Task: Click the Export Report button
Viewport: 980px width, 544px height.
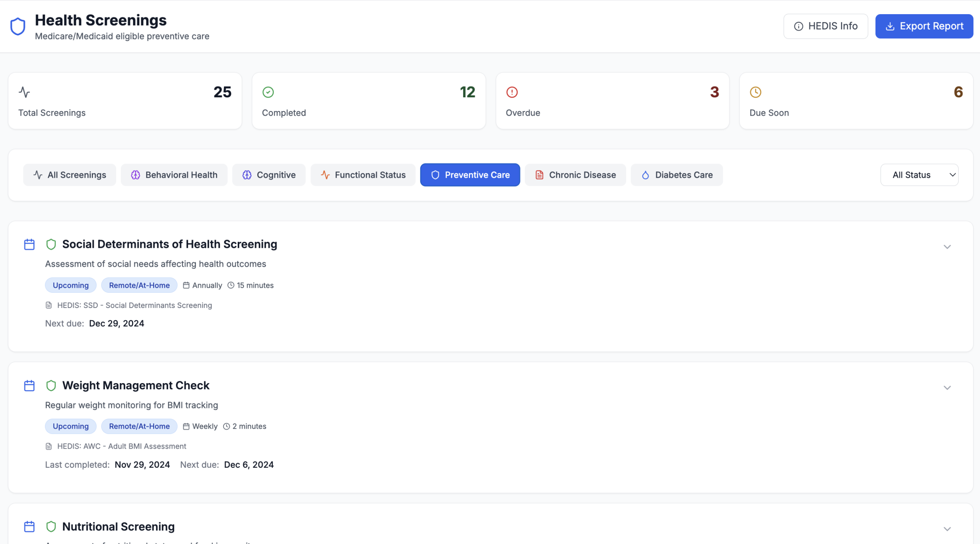Action: pos(924,26)
